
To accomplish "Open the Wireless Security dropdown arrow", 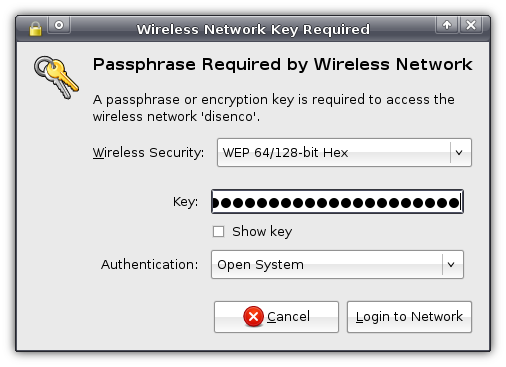I will [459, 153].
